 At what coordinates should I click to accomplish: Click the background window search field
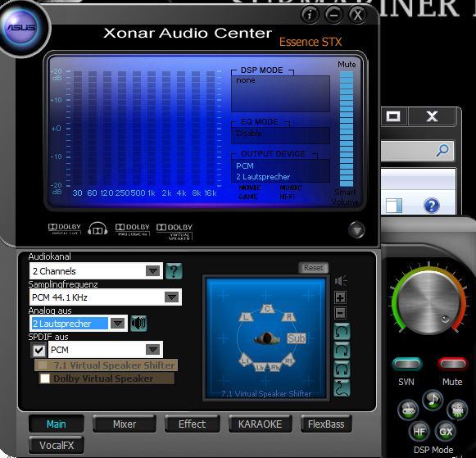click(x=417, y=150)
